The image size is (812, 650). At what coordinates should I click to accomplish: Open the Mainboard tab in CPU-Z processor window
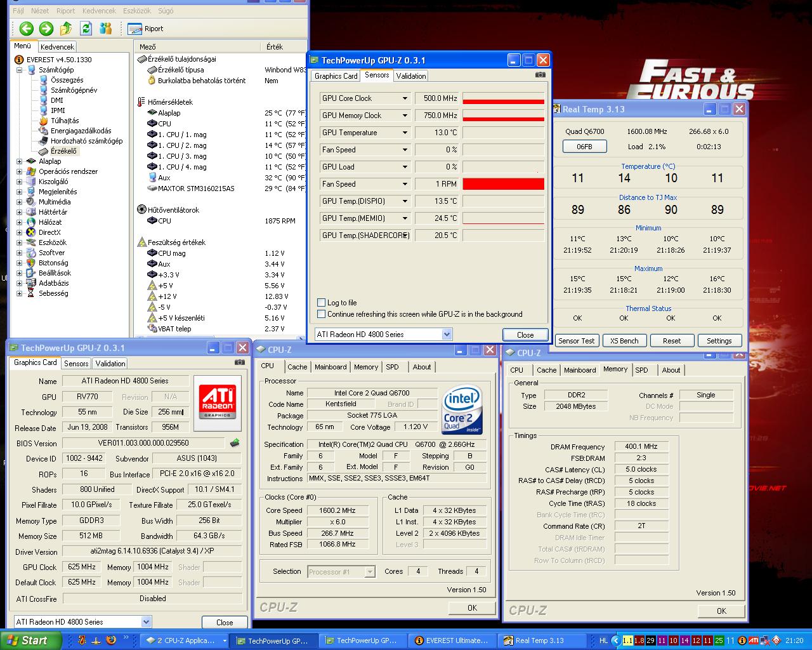331,367
